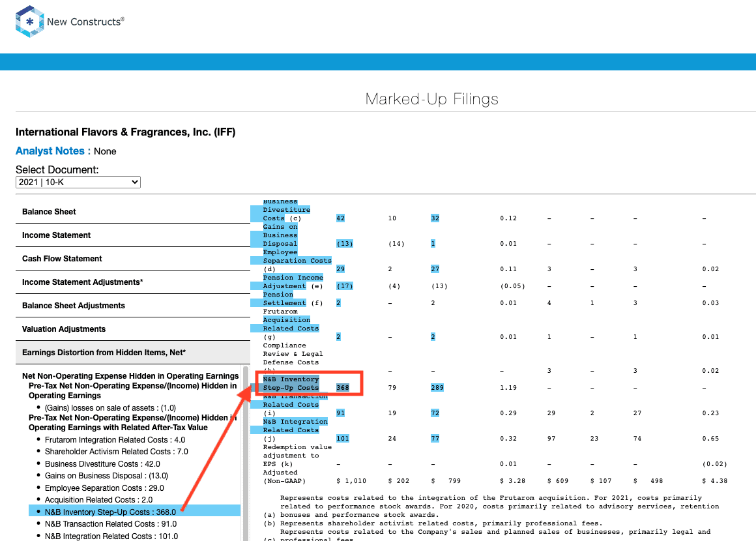Click highlighted Employee Separation Costs value 29
This screenshot has width=756, height=541.
coord(340,269)
